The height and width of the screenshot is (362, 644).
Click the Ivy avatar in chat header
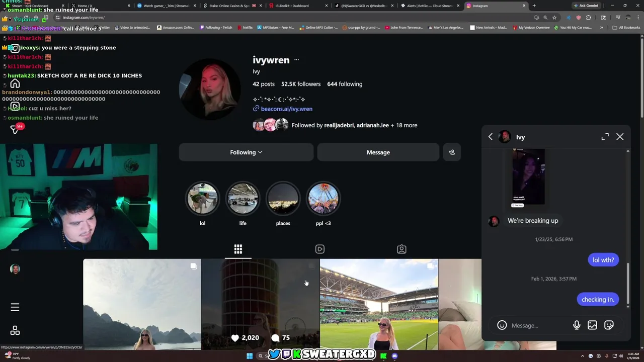coord(505,137)
